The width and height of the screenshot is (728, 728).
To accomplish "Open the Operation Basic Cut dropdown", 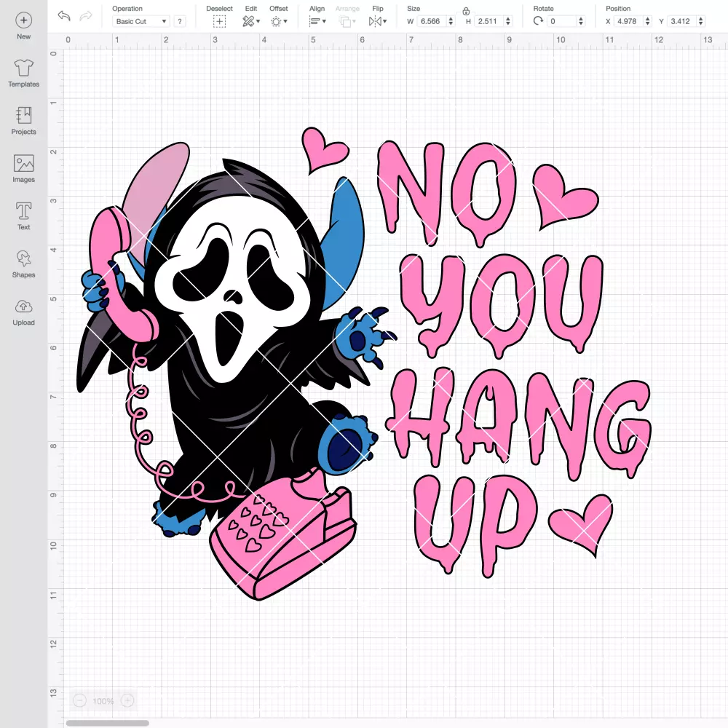I will [x=141, y=21].
